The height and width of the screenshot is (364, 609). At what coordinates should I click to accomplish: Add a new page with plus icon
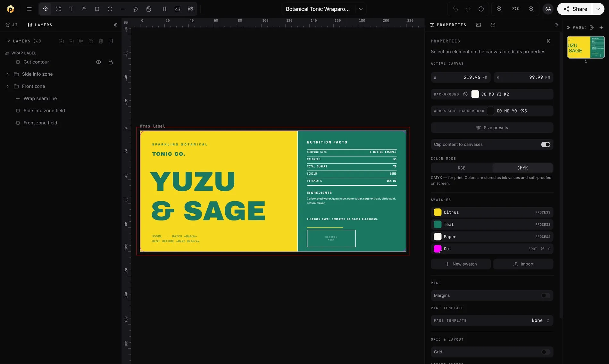(601, 27)
